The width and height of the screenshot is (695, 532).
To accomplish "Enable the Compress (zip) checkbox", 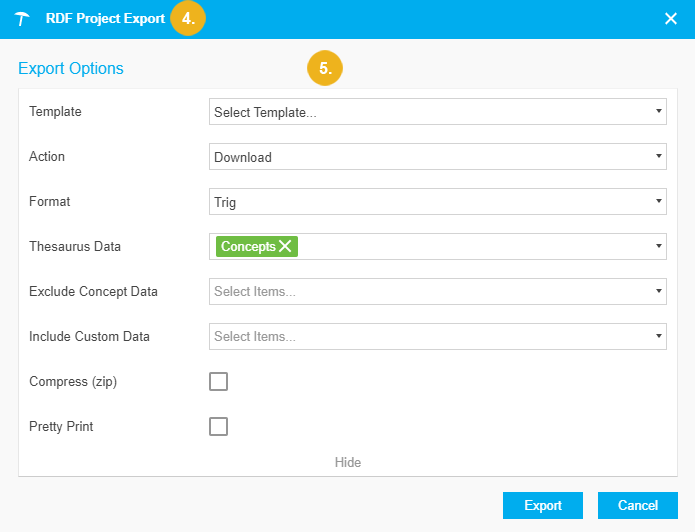I will 218,381.
